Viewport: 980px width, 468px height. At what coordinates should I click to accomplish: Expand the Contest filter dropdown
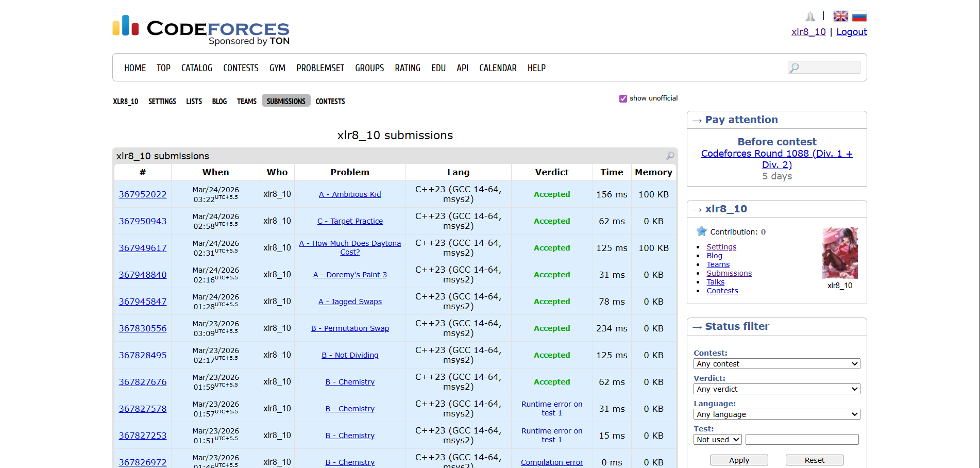(x=776, y=364)
